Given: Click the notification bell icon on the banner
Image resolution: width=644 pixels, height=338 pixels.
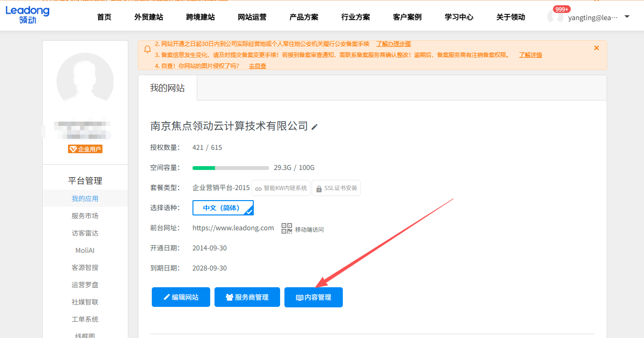Looking at the screenshot, I should (x=147, y=49).
